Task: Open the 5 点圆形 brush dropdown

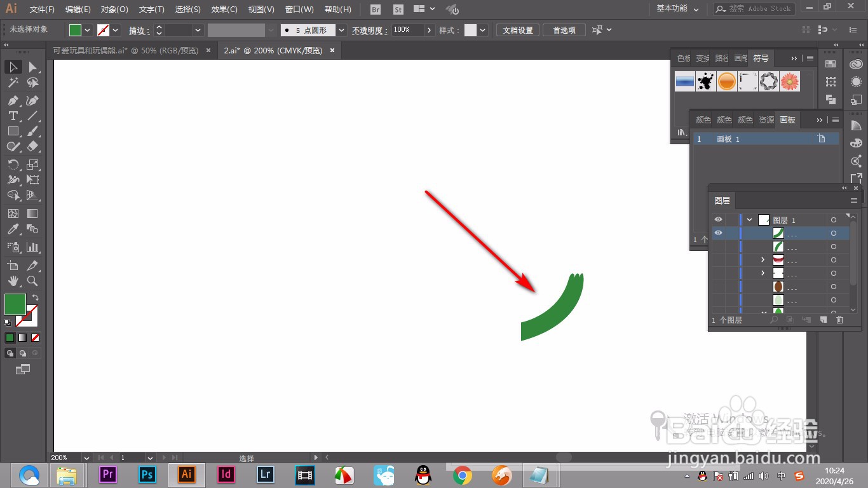Action: 342,30
